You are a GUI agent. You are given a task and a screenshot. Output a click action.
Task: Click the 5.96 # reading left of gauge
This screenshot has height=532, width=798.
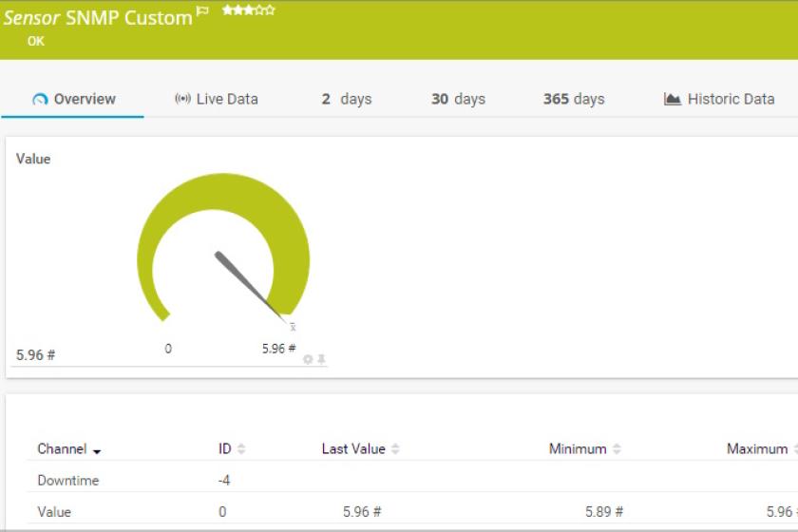(x=36, y=355)
